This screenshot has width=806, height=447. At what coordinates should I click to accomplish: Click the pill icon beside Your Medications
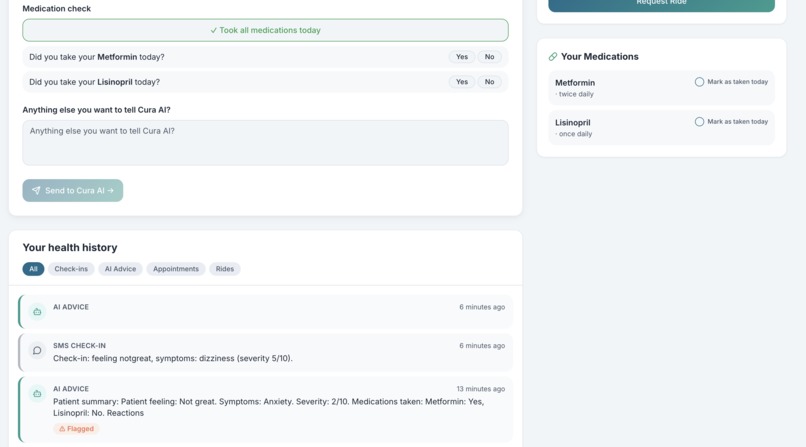point(553,57)
